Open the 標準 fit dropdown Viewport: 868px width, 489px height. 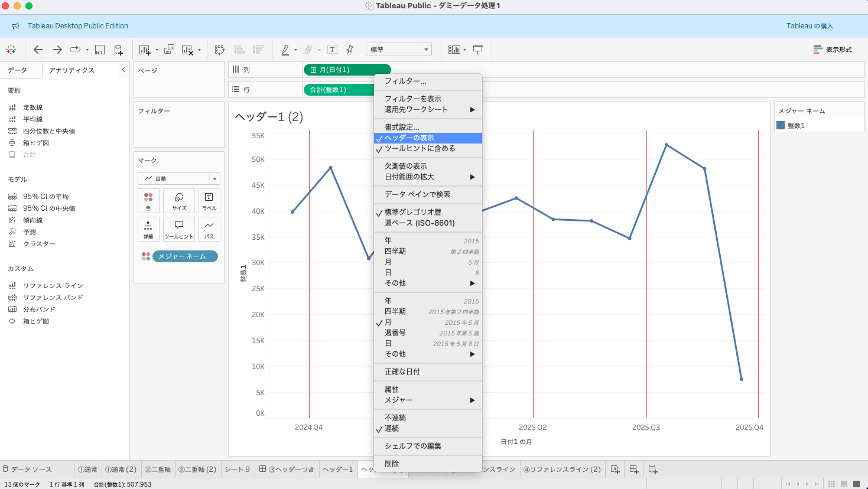click(398, 50)
